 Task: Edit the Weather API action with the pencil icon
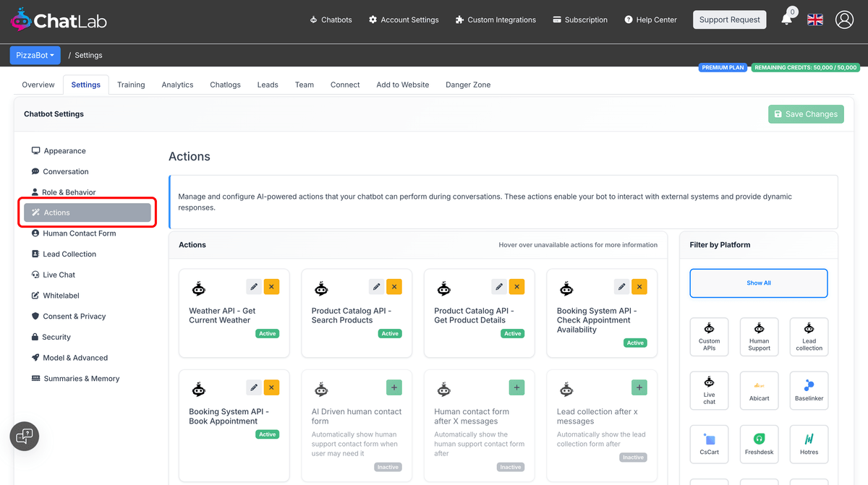(254, 286)
